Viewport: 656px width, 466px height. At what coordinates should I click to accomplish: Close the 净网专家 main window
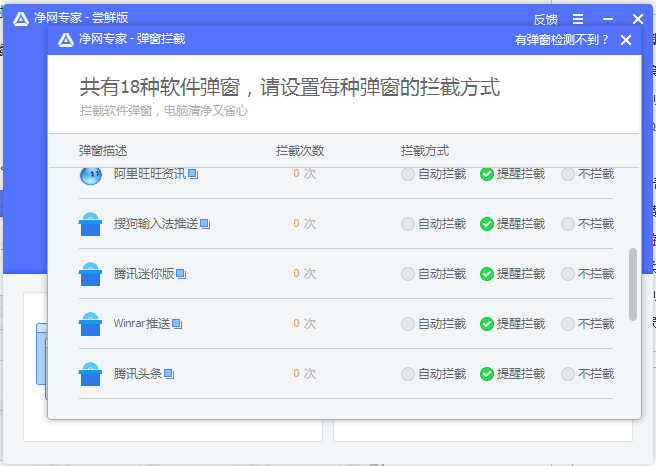pyautogui.click(x=638, y=19)
